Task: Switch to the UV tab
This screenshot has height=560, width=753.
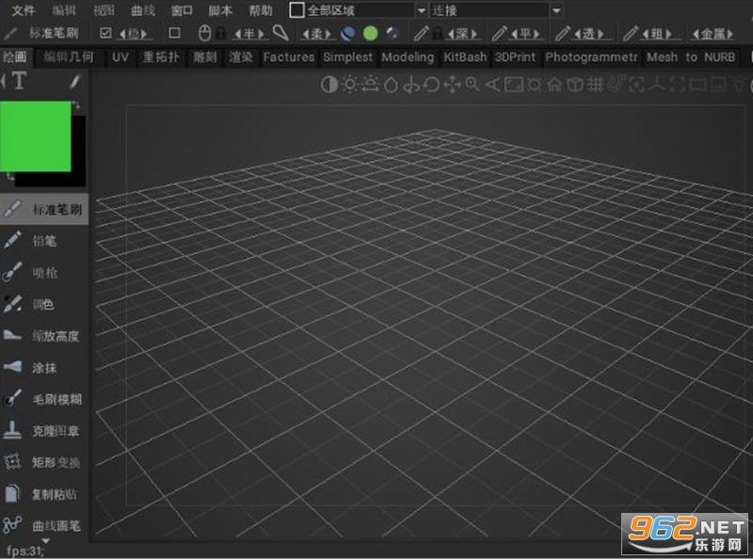Action: [x=120, y=57]
